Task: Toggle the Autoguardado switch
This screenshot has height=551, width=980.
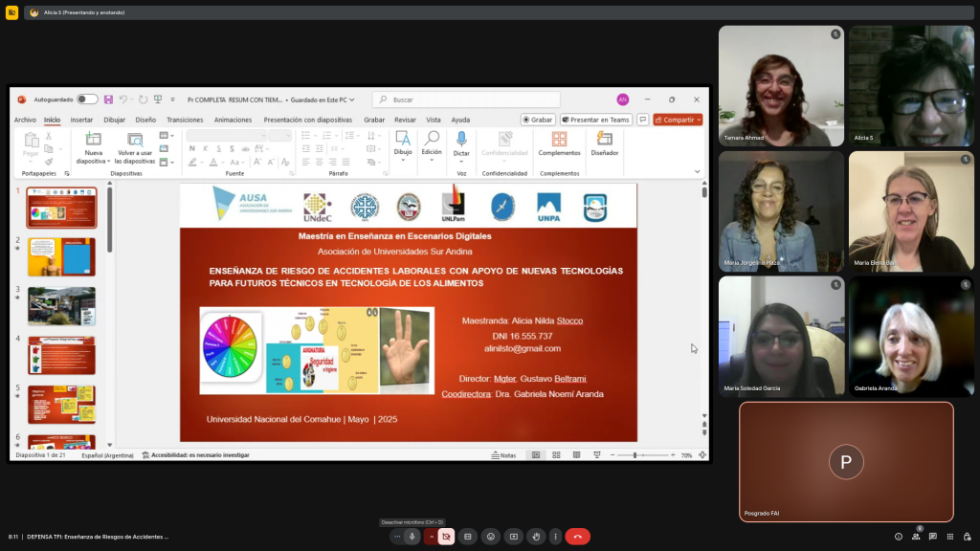Action: point(87,99)
